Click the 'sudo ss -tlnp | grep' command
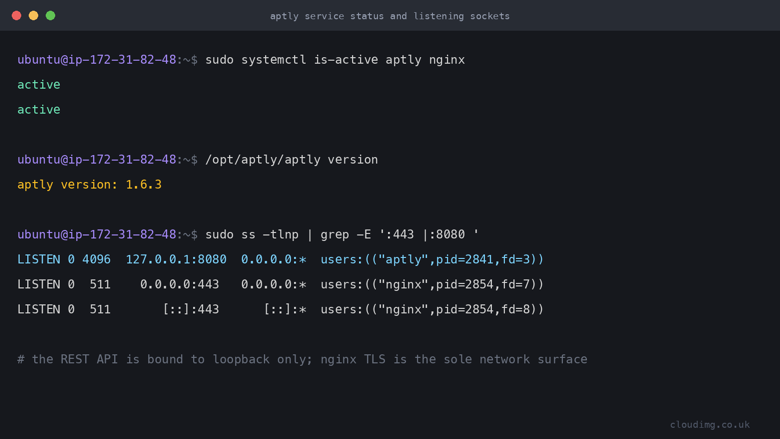The width and height of the screenshot is (780, 439). tap(342, 234)
